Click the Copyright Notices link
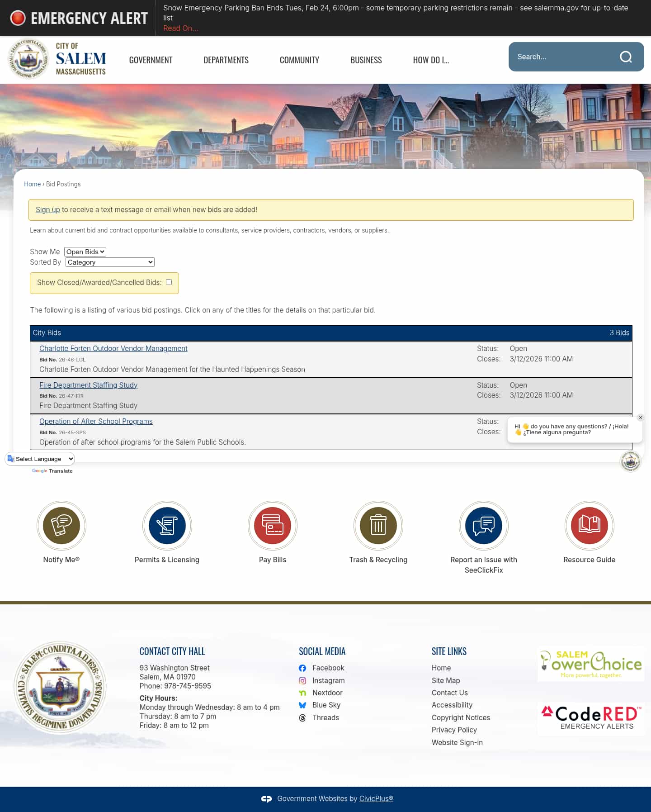 click(461, 718)
